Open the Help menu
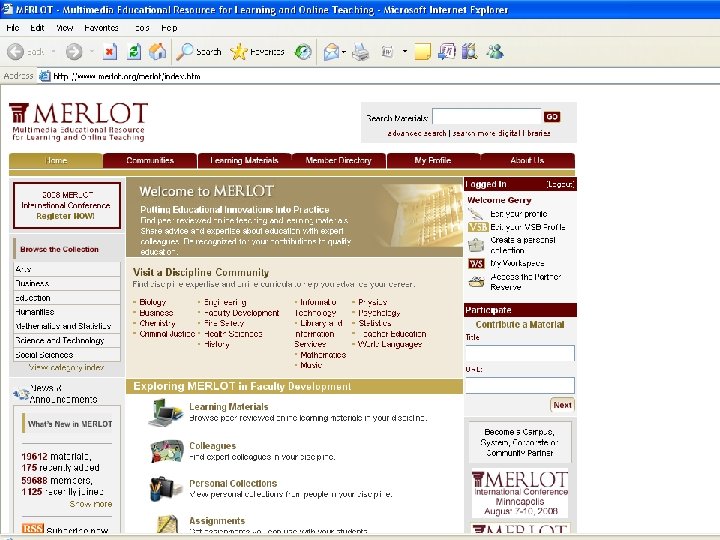This screenshot has width=720, height=540. [169, 28]
